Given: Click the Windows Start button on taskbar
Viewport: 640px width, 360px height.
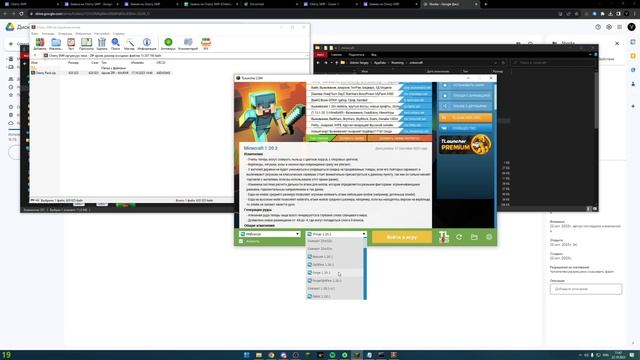Looking at the screenshot, I should click(x=247, y=355).
